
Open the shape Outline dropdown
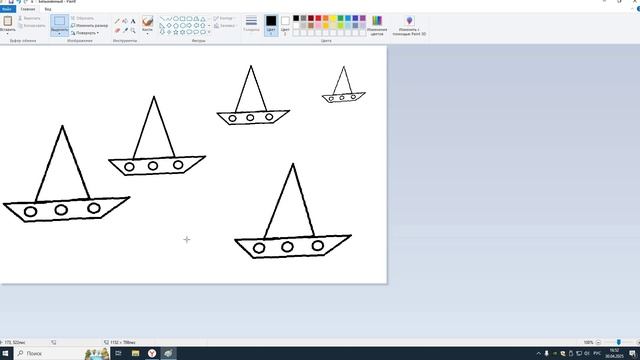(224, 18)
